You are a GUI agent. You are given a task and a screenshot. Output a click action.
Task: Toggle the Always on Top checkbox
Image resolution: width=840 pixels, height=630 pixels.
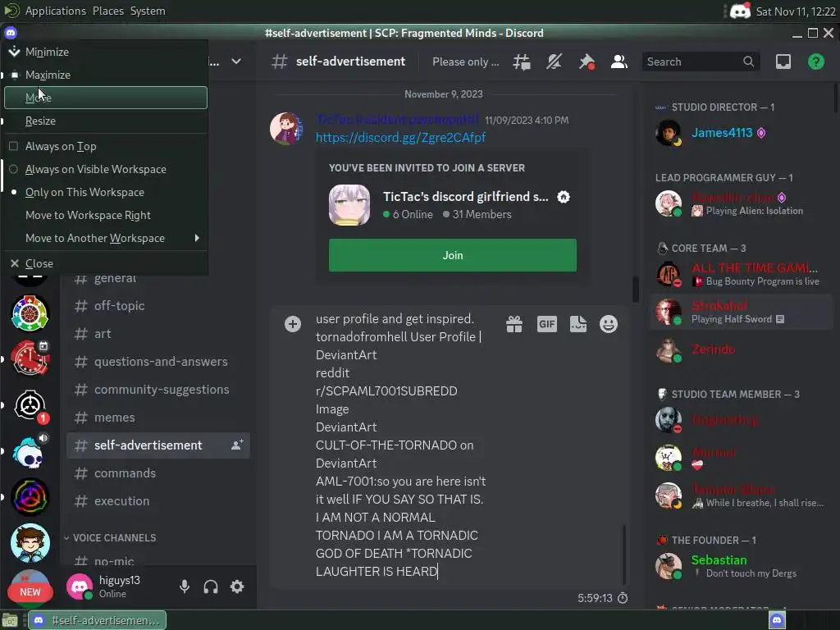coord(14,146)
